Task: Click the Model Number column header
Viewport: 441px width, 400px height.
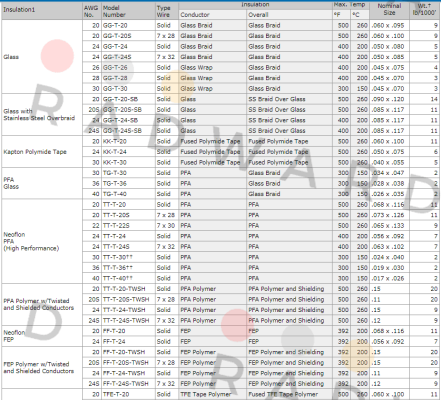Action: click(128, 11)
